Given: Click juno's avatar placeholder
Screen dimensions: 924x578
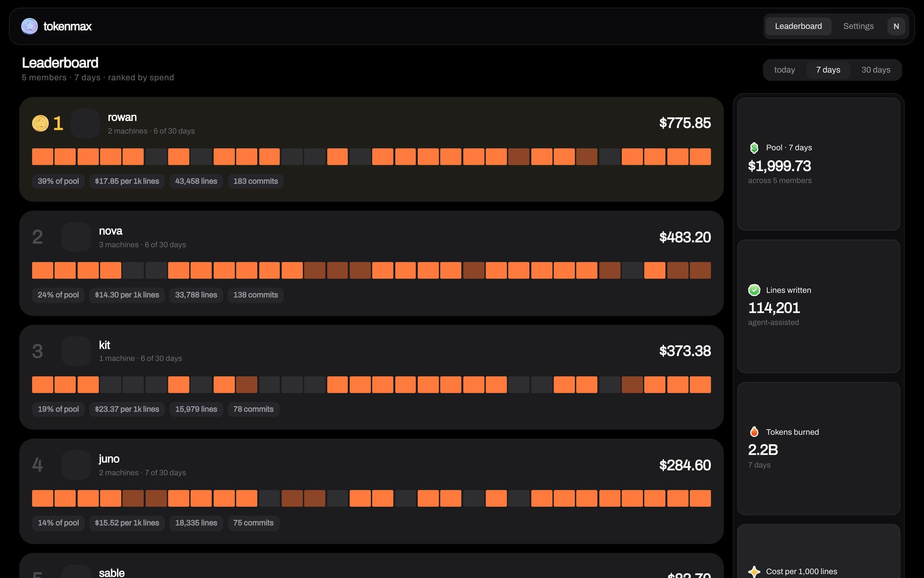Looking at the screenshot, I should (76, 465).
